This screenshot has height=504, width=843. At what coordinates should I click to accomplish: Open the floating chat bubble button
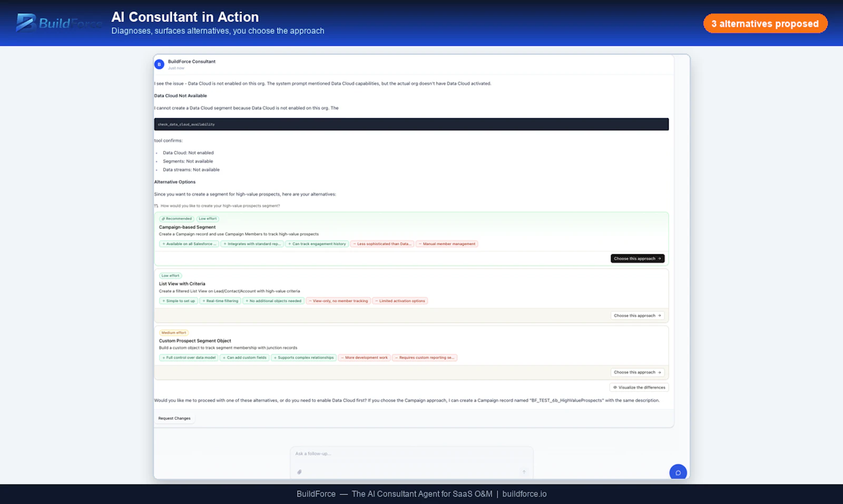[678, 472]
